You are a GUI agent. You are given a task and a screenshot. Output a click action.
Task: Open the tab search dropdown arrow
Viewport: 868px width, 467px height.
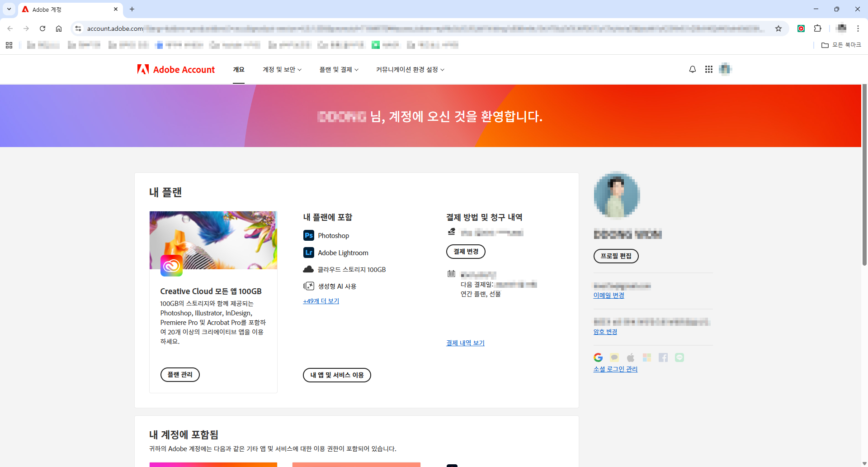(9, 9)
